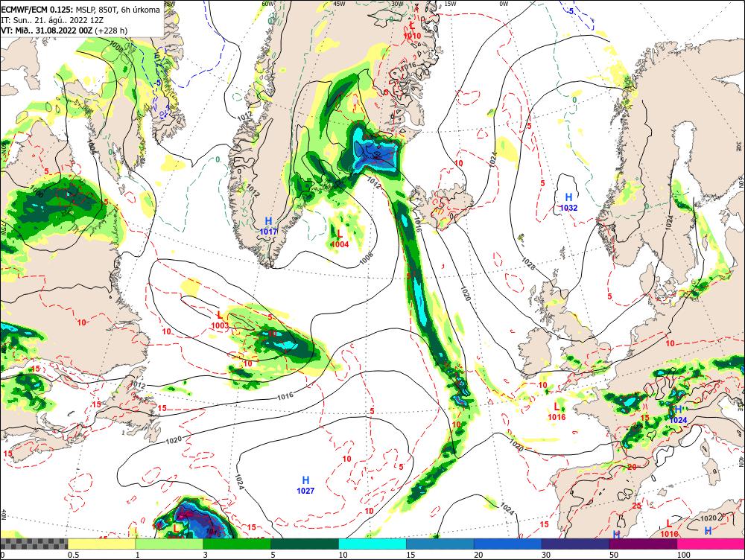Click the '1028' isobar label near Scotland
Screen dimensions: 745x560
coord(528,264)
